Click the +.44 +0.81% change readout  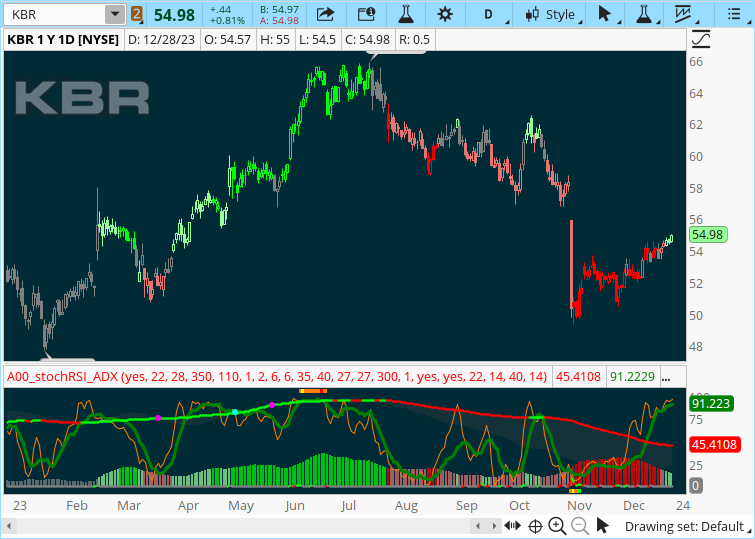click(x=227, y=15)
